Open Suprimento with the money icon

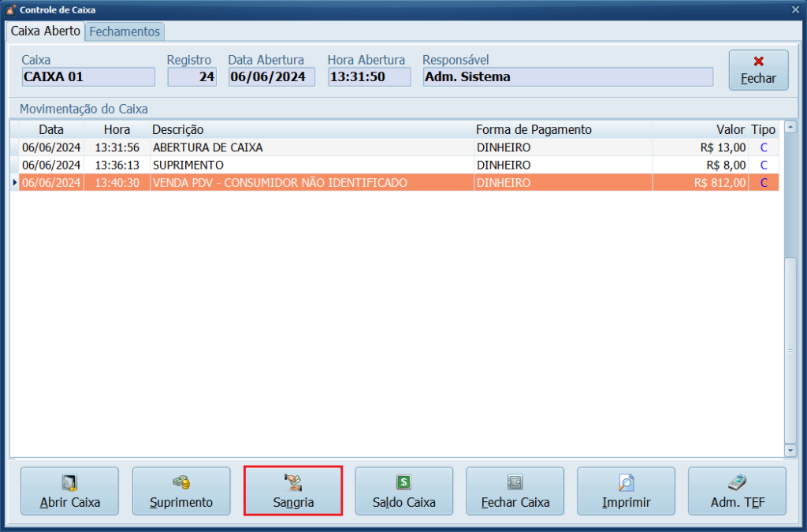coord(181,491)
